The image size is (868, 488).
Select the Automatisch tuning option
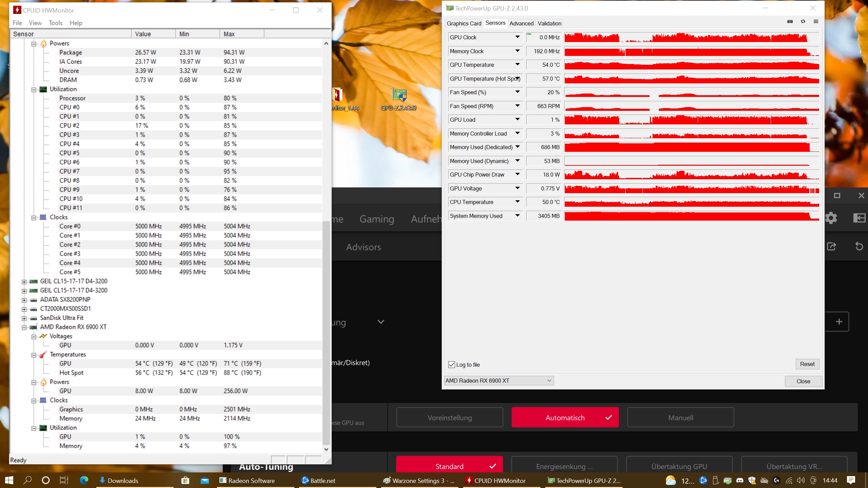(565, 418)
